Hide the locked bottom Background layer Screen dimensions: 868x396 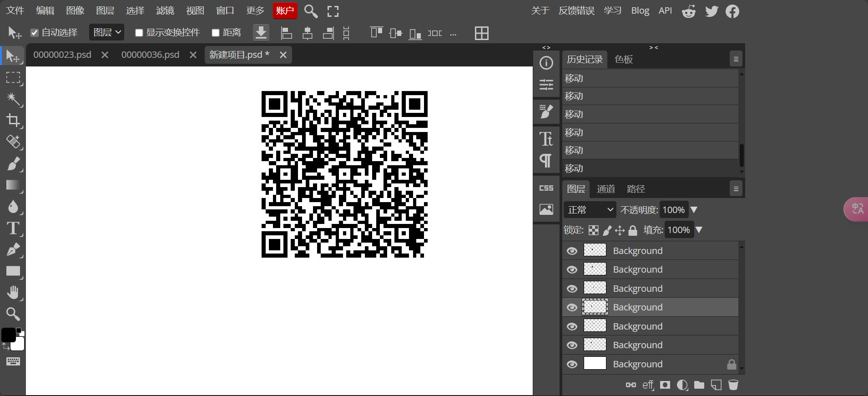pos(572,364)
